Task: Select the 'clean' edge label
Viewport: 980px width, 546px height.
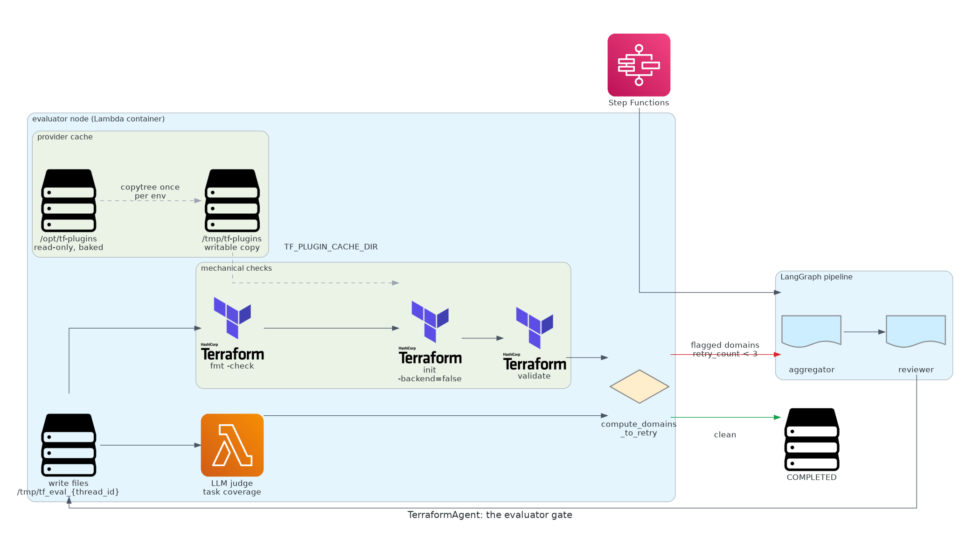Action: [725, 434]
